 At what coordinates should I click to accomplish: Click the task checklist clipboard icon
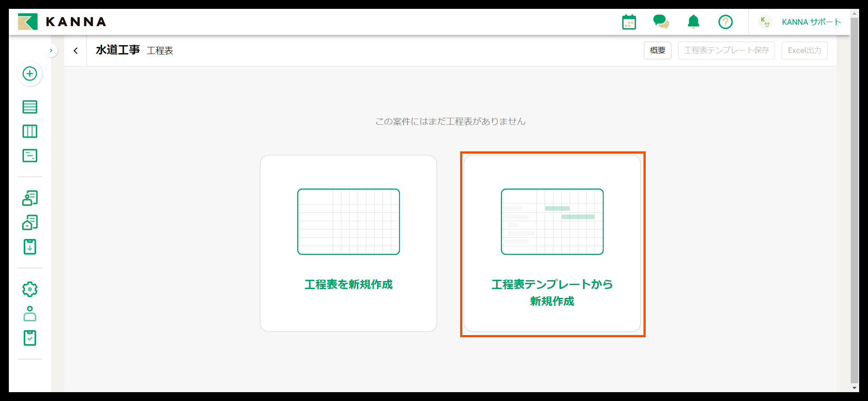point(30,338)
